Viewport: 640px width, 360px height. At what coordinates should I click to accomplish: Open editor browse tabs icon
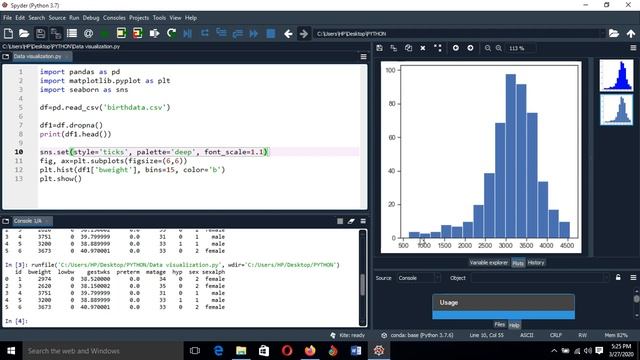click(6, 57)
